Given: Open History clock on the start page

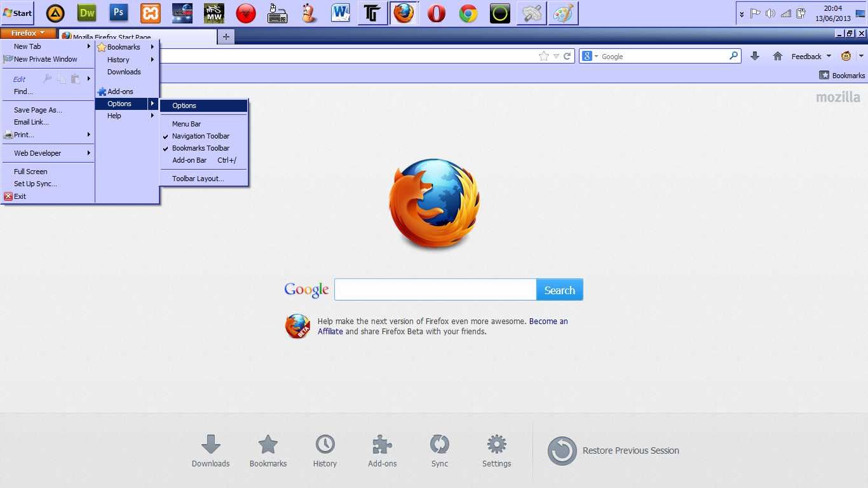Looking at the screenshot, I should (325, 451).
